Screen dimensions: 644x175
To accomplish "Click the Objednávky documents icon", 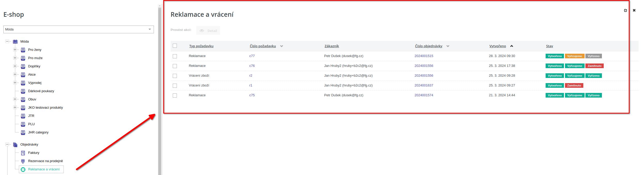I will [x=15, y=145].
